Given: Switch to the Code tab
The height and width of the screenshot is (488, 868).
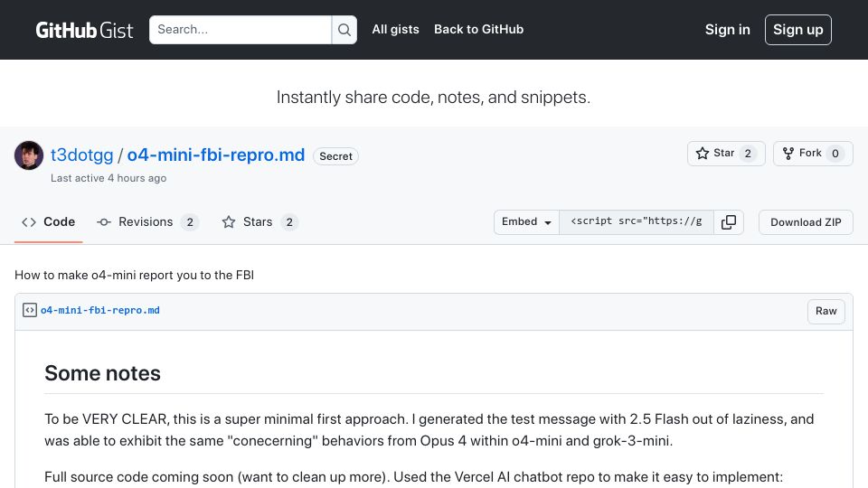Looking at the screenshot, I should click(48, 222).
